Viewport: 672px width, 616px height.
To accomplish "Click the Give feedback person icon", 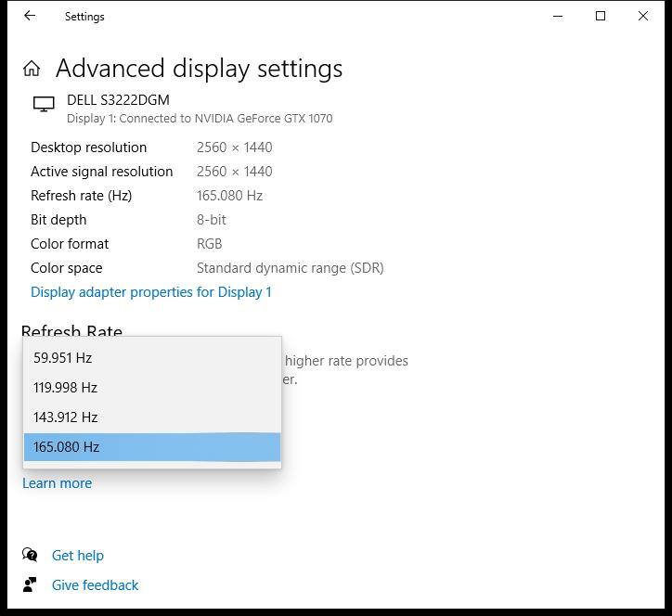I will tap(31, 584).
